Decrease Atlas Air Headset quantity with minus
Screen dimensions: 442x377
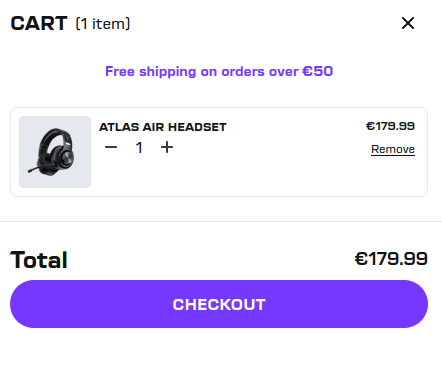pos(111,147)
